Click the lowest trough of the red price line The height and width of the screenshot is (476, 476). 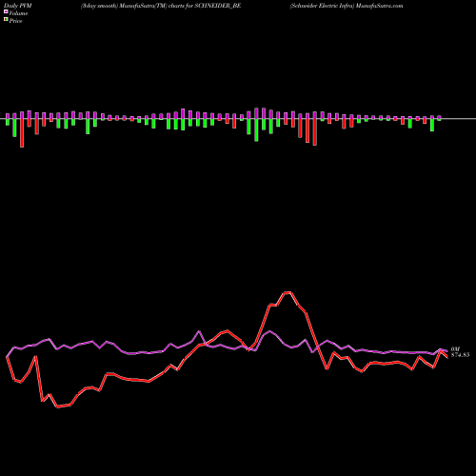pyautogui.click(x=57, y=407)
